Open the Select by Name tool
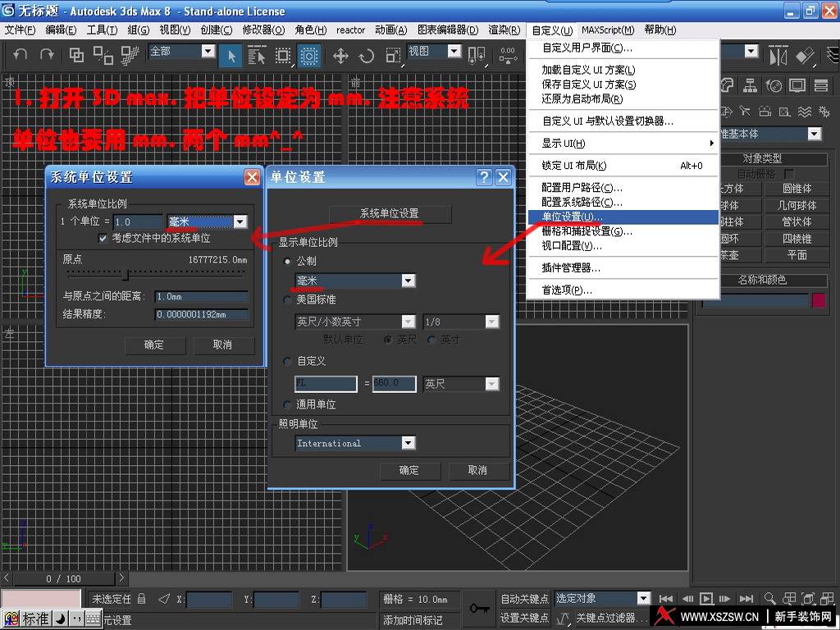This screenshot has width=840, height=630. point(257,55)
